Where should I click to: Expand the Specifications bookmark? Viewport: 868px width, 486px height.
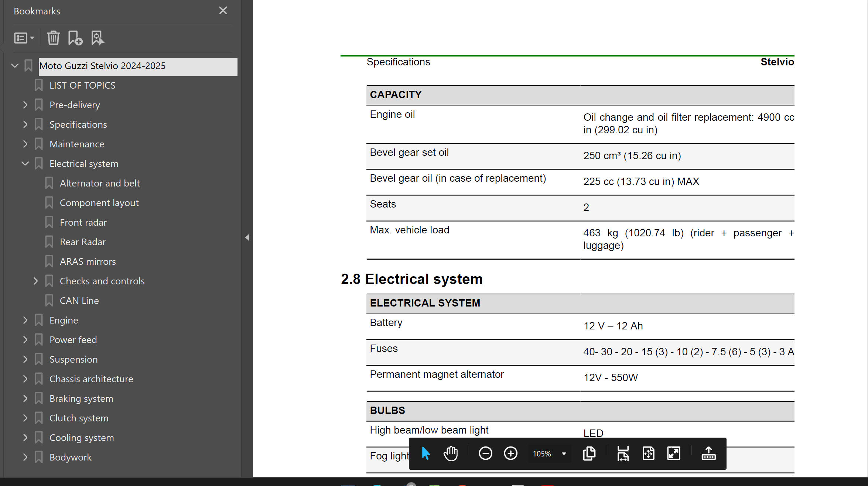coord(25,124)
